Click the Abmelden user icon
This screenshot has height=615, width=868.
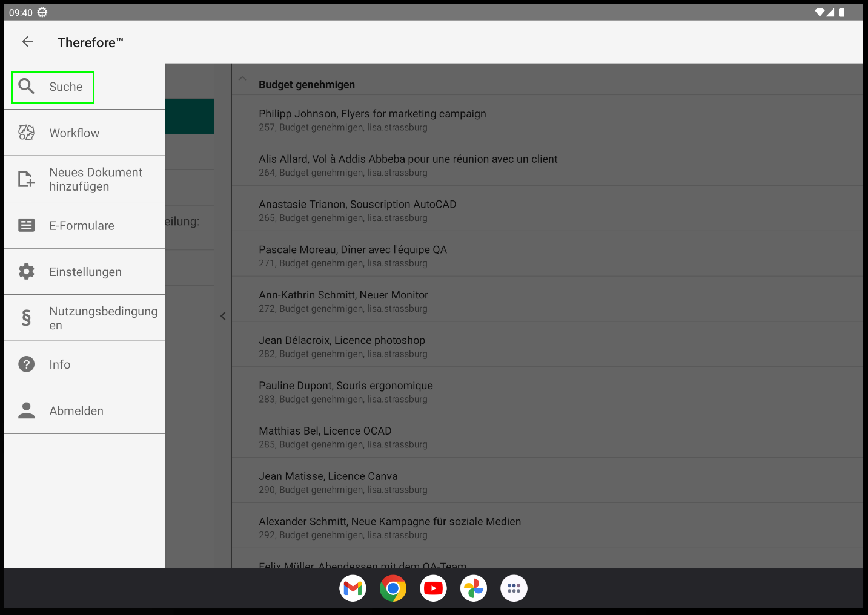point(27,410)
